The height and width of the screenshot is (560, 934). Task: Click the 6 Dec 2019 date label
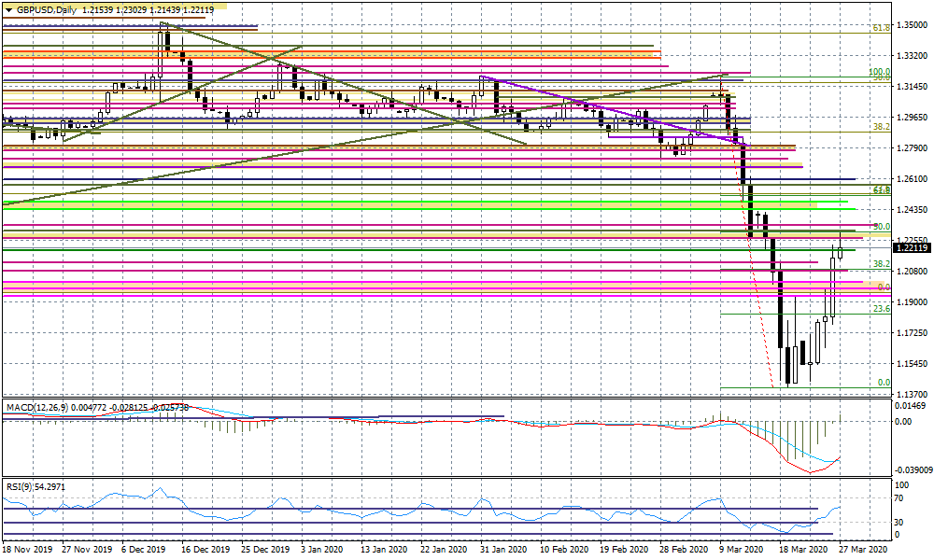coord(144,550)
